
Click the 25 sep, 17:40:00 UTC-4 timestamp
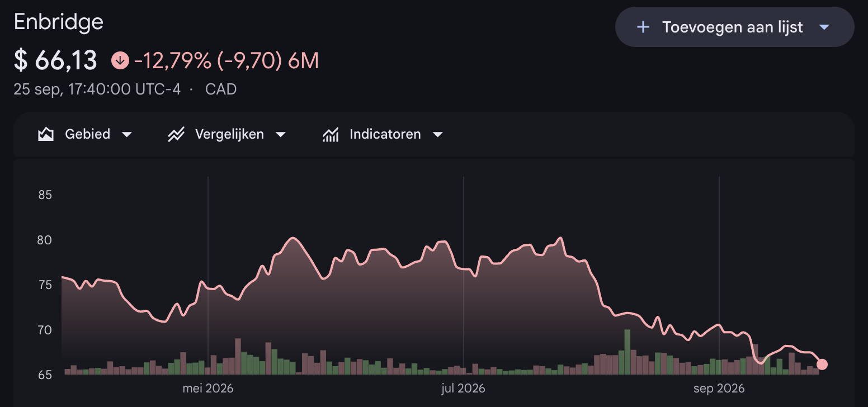click(x=97, y=89)
